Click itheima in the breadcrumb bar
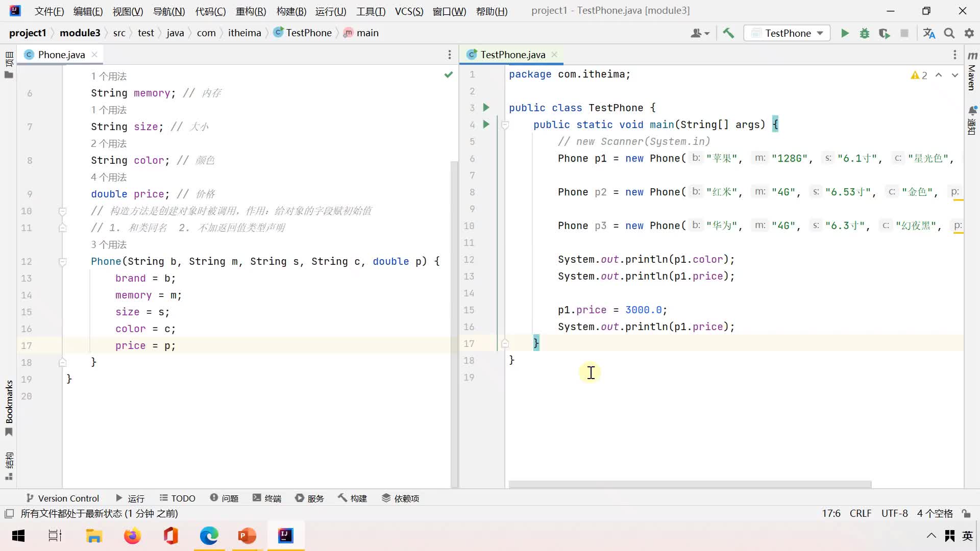Screen dimensions: 980x551 244,33
